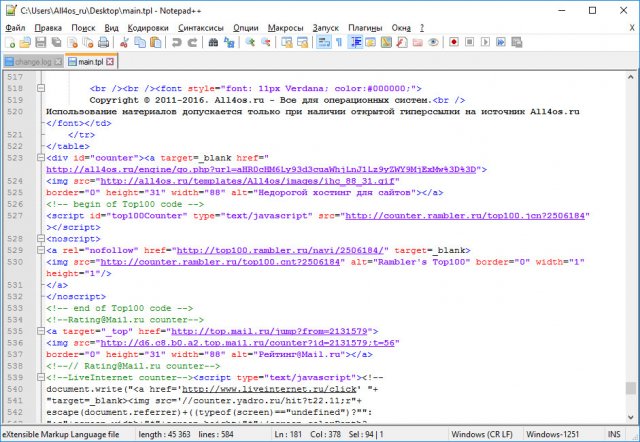Redo the last undone action

tap(192, 42)
